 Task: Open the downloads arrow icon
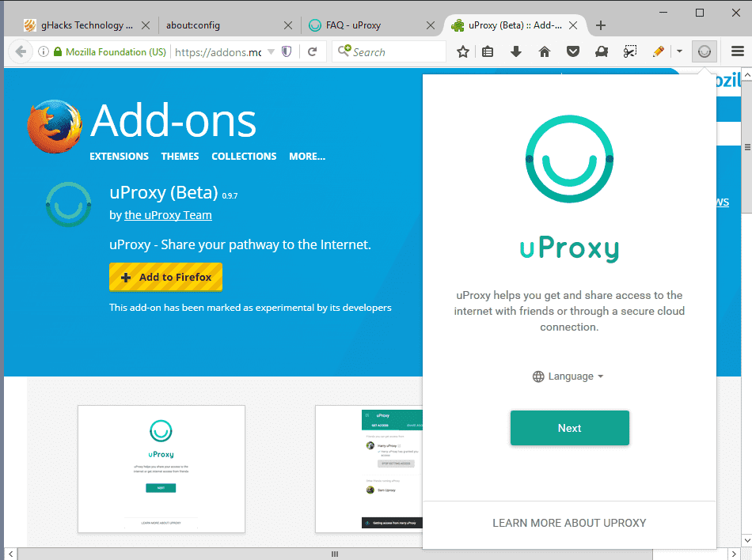coord(516,51)
